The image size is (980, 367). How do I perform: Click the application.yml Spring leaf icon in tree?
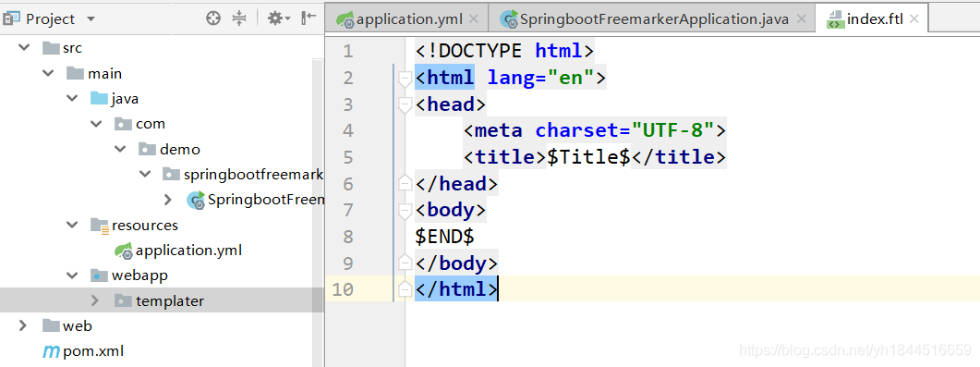pos(124,251)
